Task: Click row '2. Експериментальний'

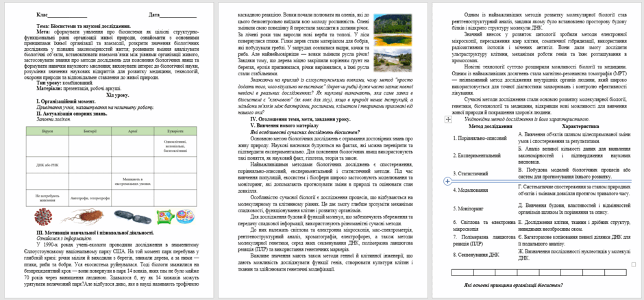Action: click(x=476, y=156)
